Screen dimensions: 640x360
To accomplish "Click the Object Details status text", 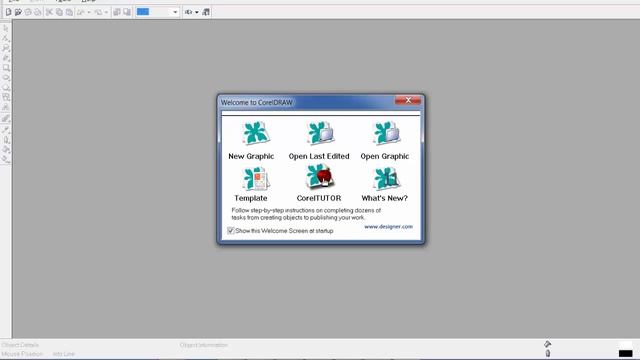I will tap(20, 345).
